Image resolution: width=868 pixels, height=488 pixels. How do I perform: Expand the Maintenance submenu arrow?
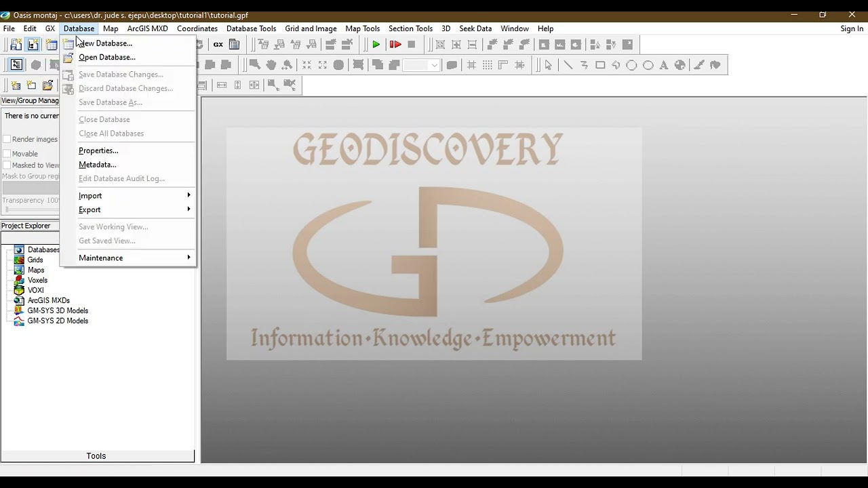pyautogui.click(x=189, y=258)
